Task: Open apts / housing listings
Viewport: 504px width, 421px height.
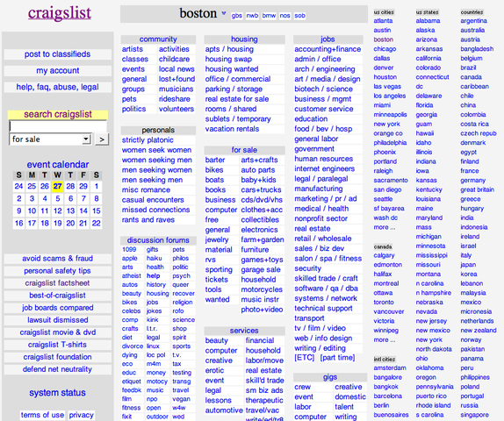Action: (229, 49)
